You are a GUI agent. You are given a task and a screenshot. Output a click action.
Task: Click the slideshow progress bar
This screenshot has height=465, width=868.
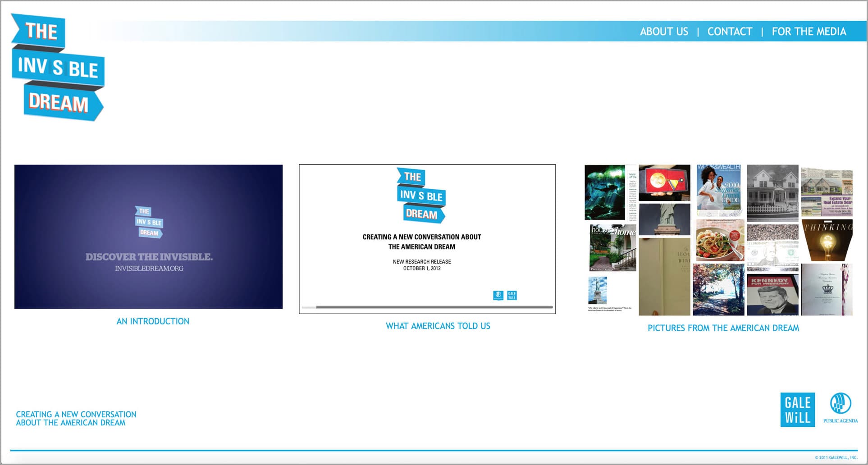tap(427, 307)
